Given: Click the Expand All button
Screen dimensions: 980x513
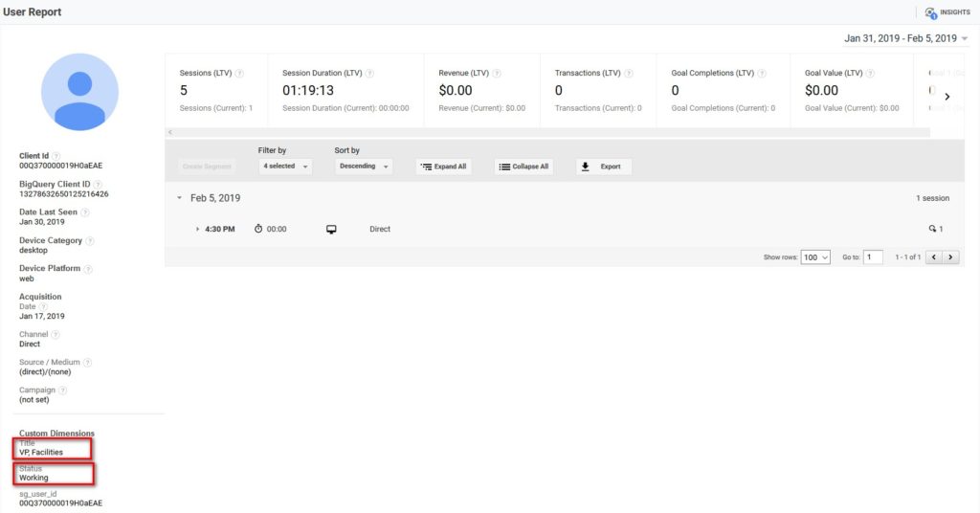Looking at the screenshot, I should (444, 167).
